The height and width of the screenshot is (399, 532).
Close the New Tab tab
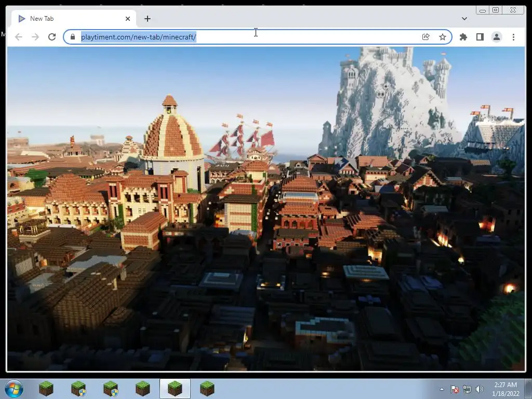128,19
